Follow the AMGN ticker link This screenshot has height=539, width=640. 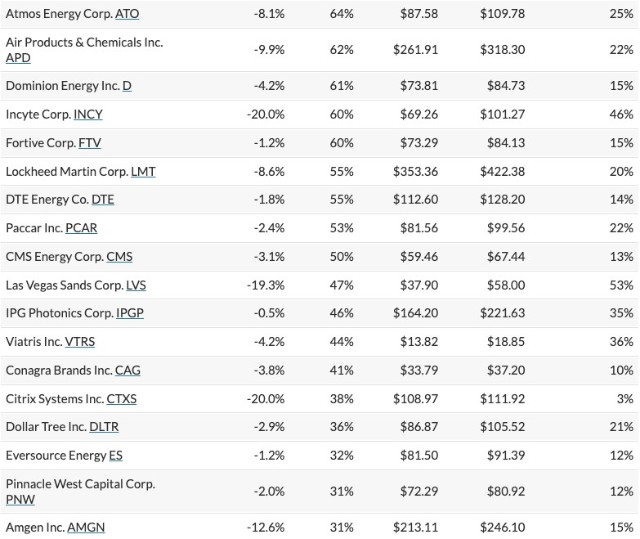point(86,528)
